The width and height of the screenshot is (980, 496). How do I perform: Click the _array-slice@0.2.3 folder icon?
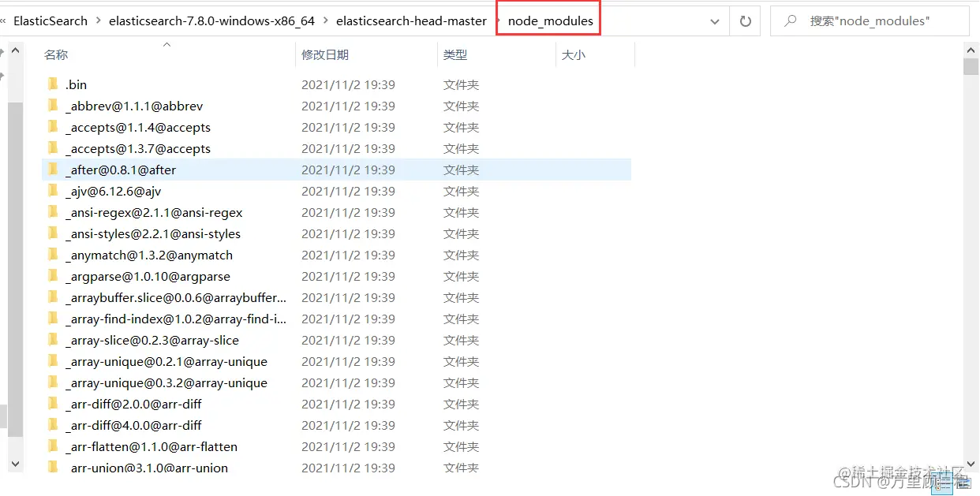(53, 340)
